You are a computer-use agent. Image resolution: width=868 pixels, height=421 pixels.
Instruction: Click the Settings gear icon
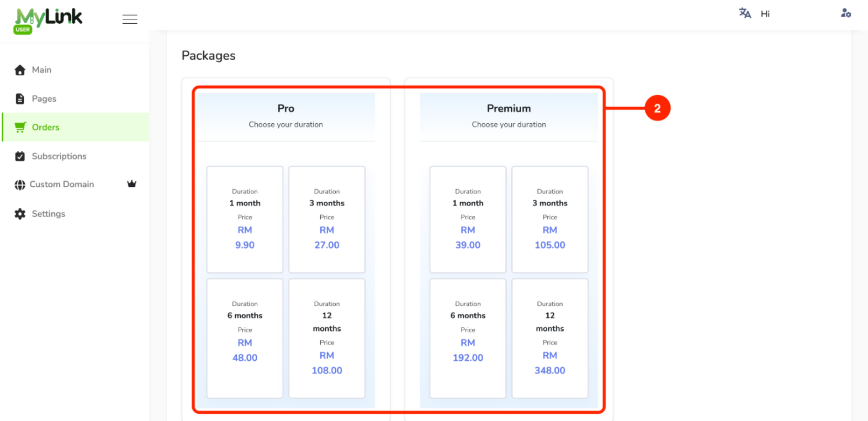(x=20, y=214)
